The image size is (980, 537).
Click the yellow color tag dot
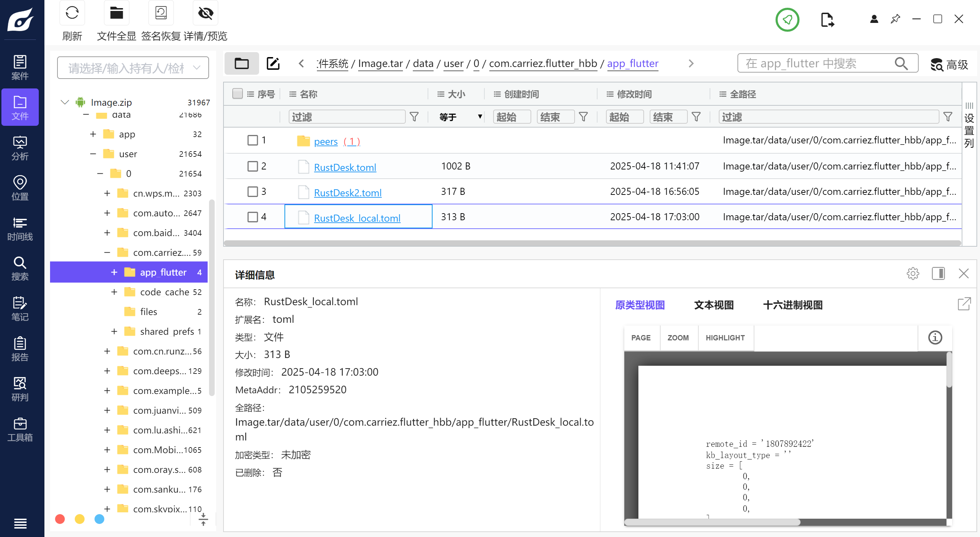click(80, 519)
